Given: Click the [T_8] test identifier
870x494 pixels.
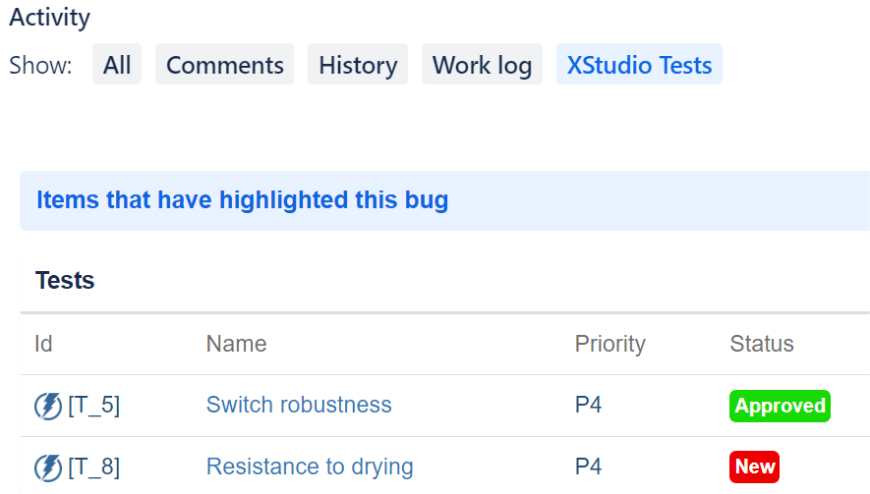Looking at the screenshot, I should 94,467.
